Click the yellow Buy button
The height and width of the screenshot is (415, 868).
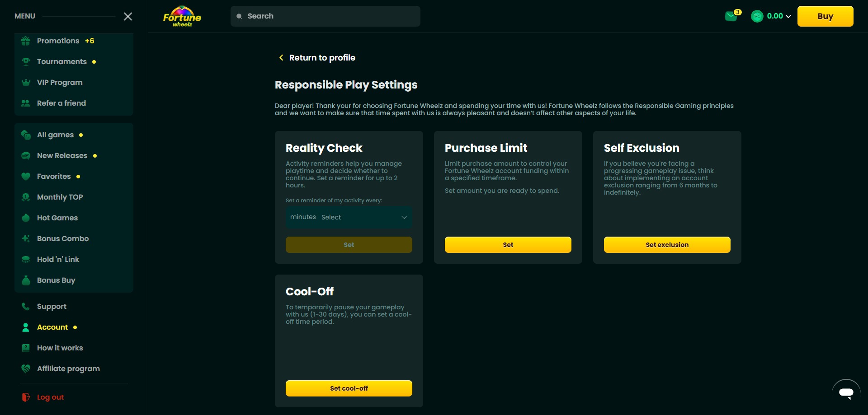pos(825,16)
